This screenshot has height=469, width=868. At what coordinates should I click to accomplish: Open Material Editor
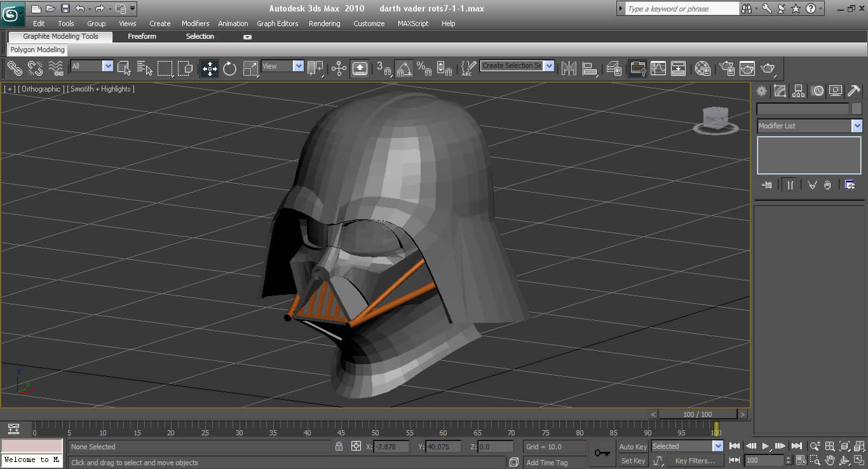point(702,68)
